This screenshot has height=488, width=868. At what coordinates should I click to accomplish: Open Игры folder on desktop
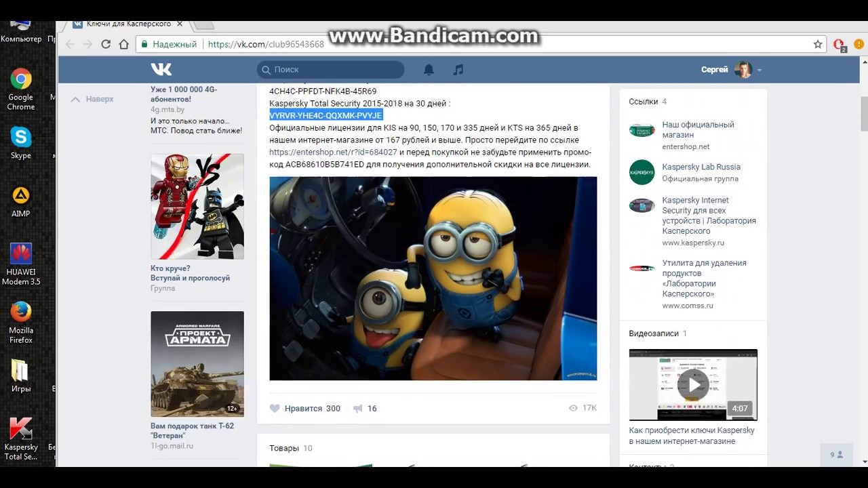[21, 376]
